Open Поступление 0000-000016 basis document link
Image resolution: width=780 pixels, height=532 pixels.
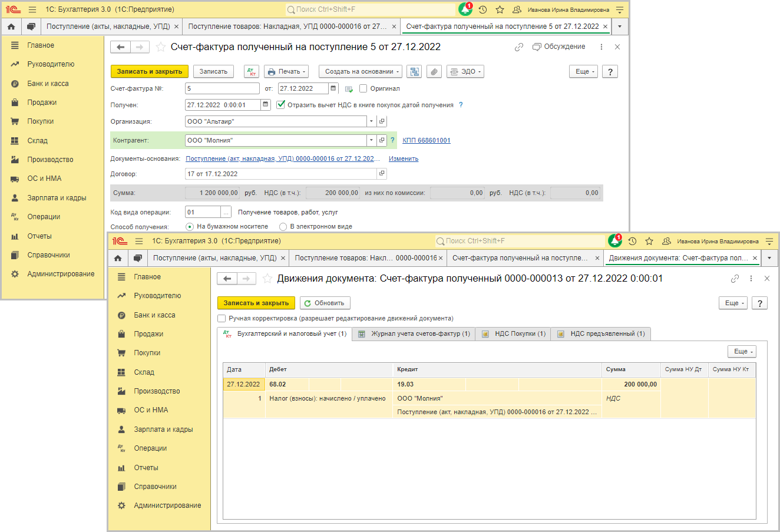[283, 158]
